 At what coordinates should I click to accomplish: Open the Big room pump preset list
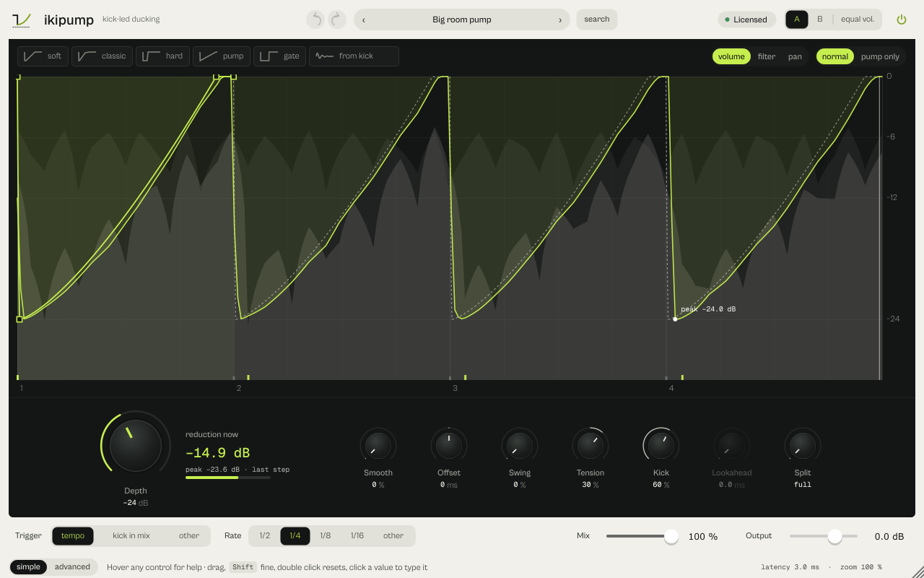[x=462, y=20]
